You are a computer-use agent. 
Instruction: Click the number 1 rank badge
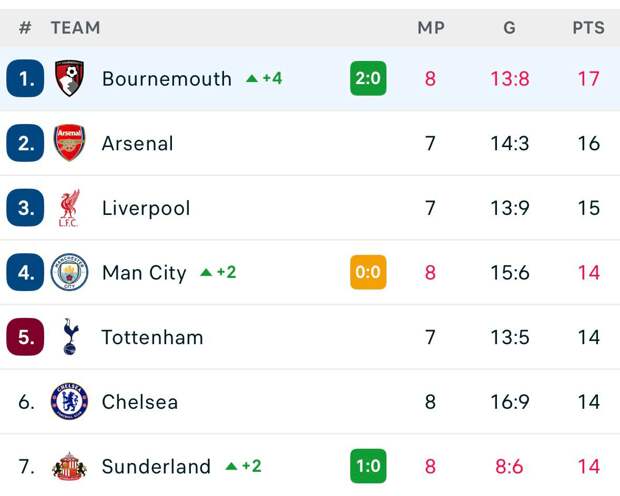[25, 78]
